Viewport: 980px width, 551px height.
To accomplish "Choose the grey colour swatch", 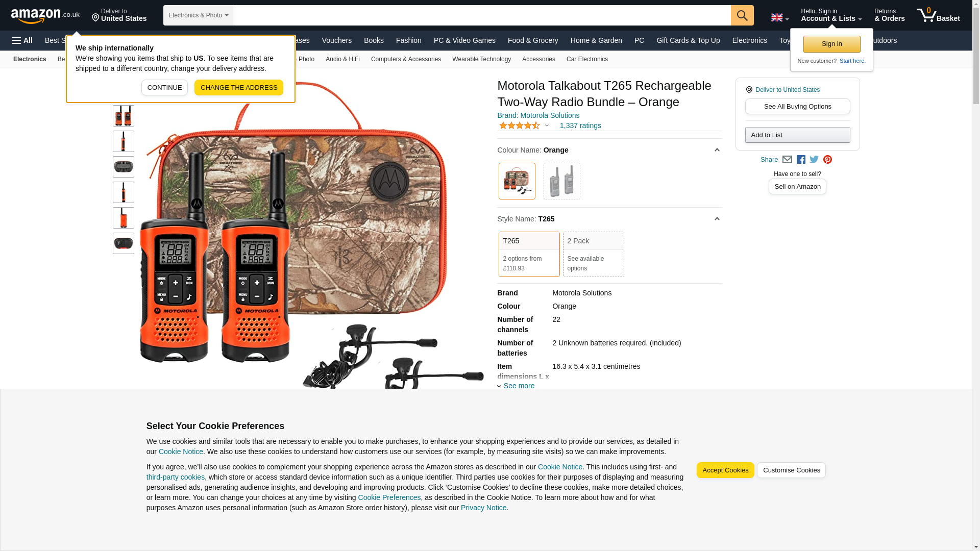I will tap(561, 181).
